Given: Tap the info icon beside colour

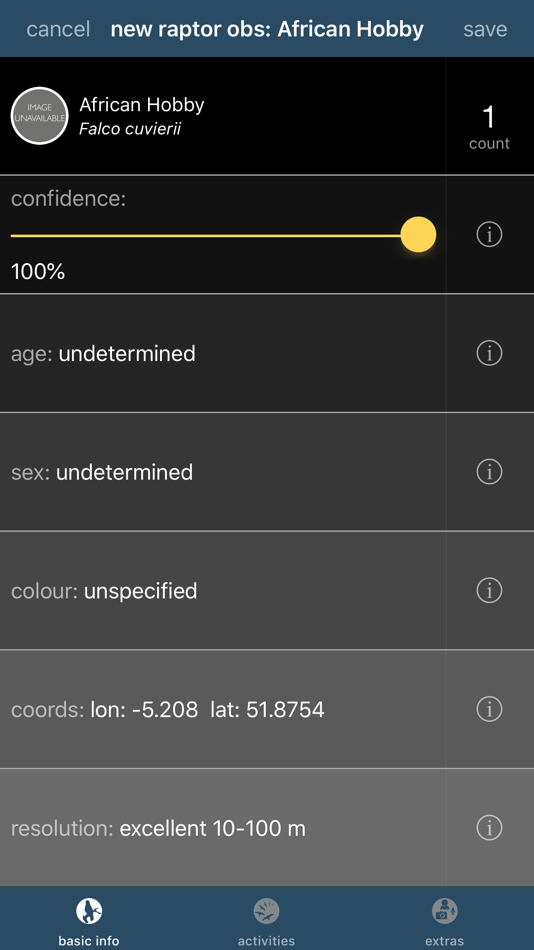Looking at the screenshot, I should [489, 590].
